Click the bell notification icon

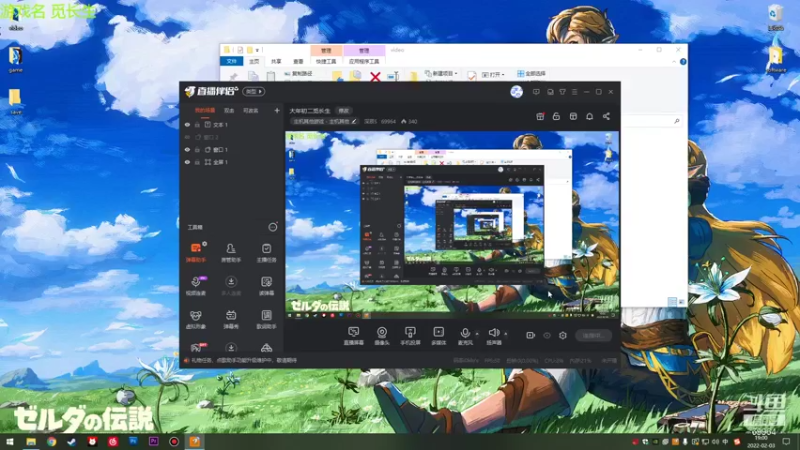point(589,116)
